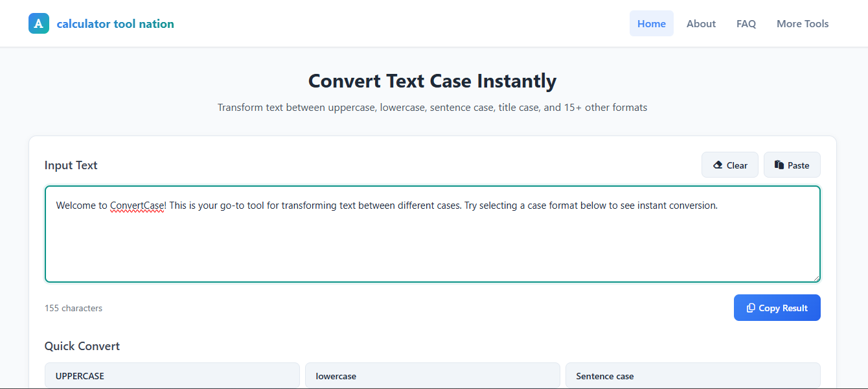Click the clipboard icon inside the Paste button
The image size is (868, 389).
(779, 165)
